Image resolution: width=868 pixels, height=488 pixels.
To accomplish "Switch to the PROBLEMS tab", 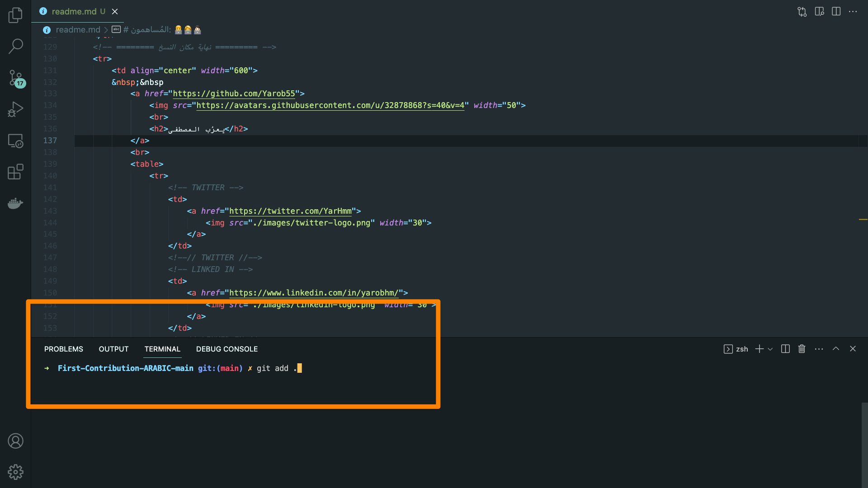I will coord(64,349).
